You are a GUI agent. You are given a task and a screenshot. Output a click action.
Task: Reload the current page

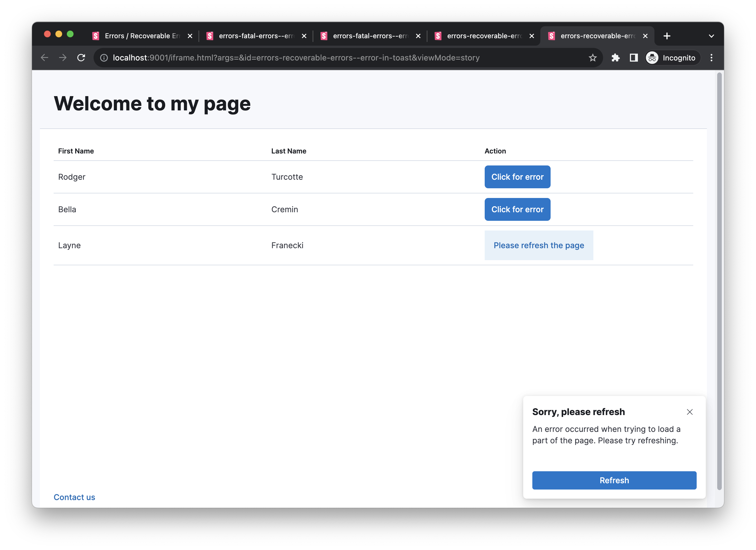point(81,57)
